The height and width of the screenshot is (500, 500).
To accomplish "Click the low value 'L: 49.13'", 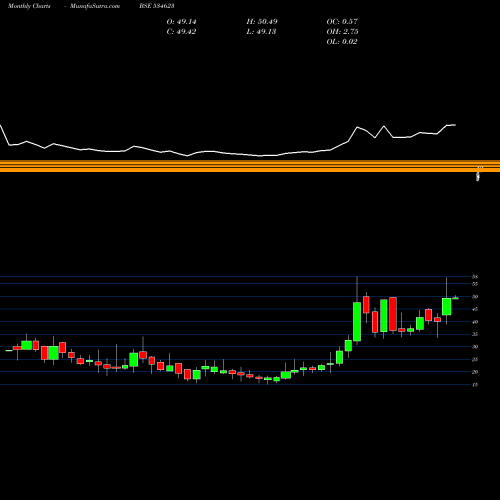I will [x=261, y=32].
